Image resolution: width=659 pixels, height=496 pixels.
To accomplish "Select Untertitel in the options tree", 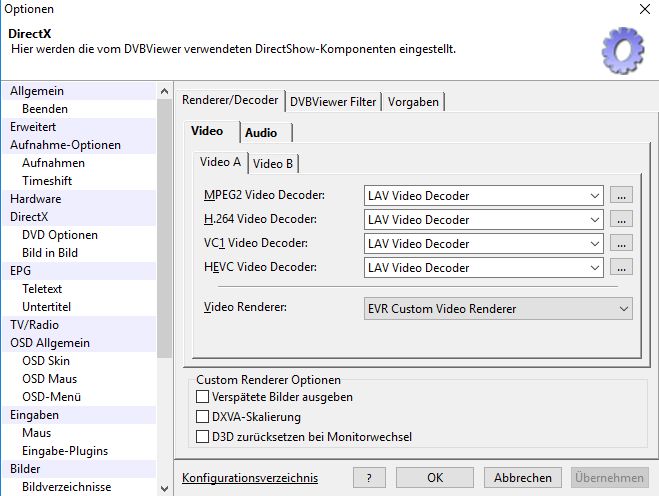I will pyautogui.click(x=79, y=307).
